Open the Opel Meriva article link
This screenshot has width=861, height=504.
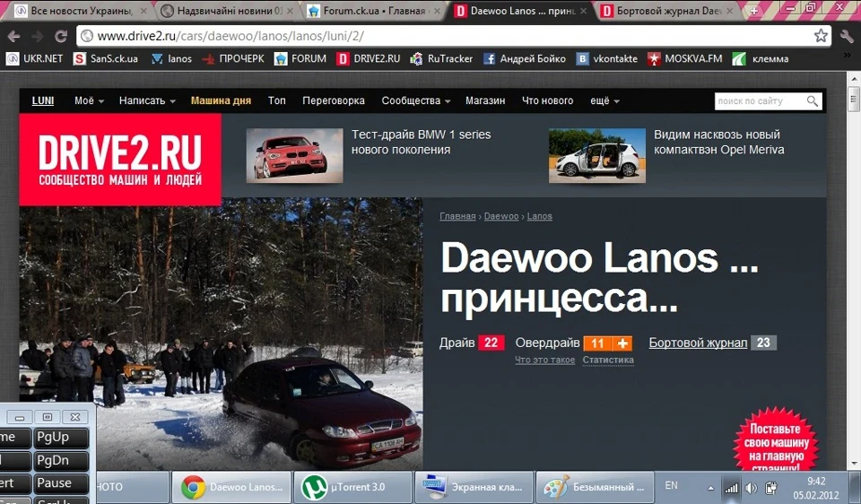click(x=718, y=143)
